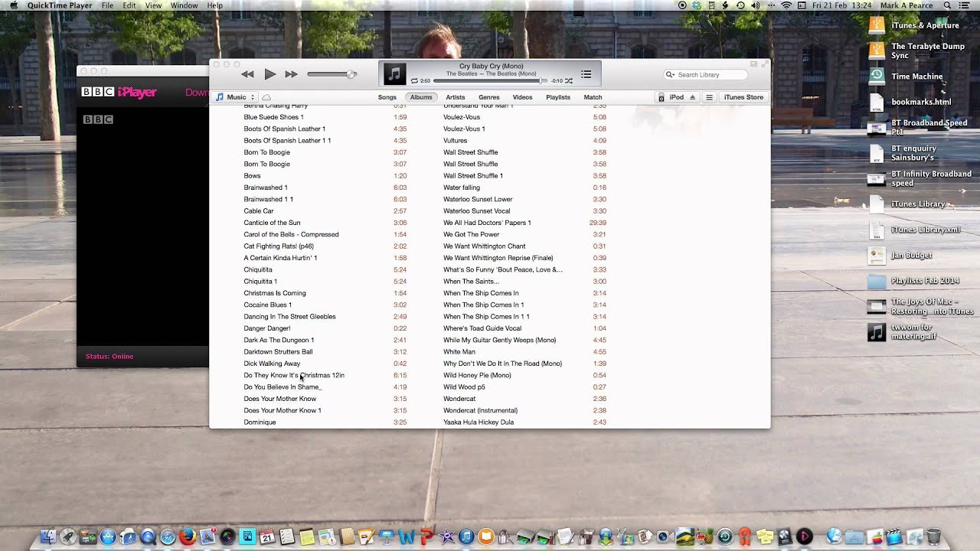Click the Play button in iTunes
980x551 pixels.
pos(269,74)
